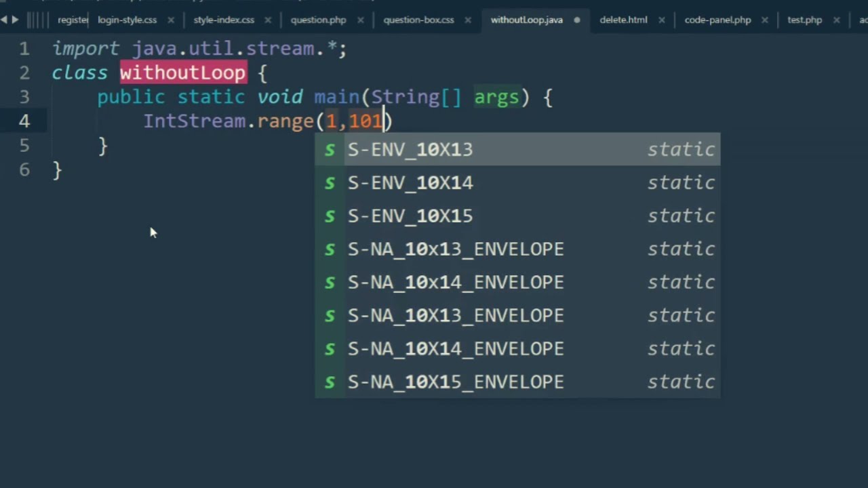Click the number 101 in range call
The image size is (868, 488).
tap(366, 121)
